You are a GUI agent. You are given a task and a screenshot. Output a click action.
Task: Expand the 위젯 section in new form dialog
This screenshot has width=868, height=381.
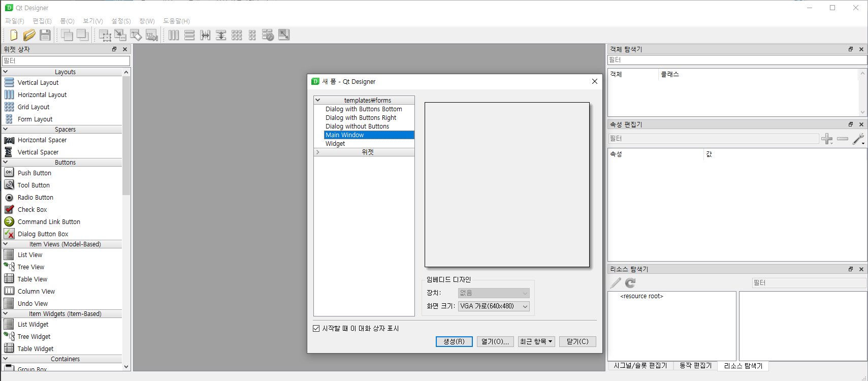tap(318, 152)
